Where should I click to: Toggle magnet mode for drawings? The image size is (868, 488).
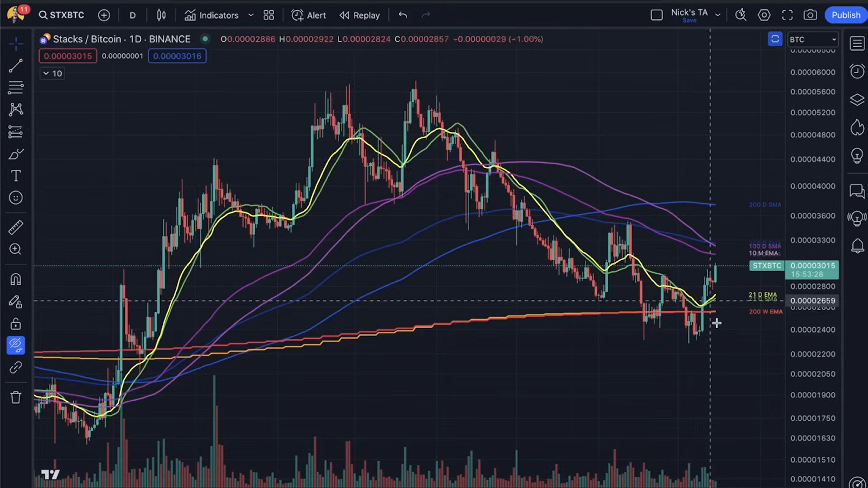16,279
